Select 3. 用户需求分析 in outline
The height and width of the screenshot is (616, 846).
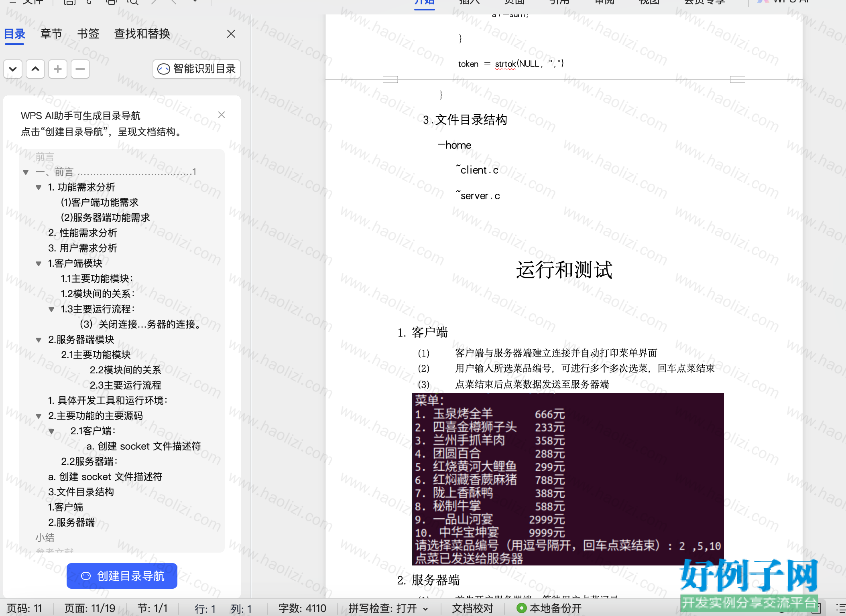(83, 248)
